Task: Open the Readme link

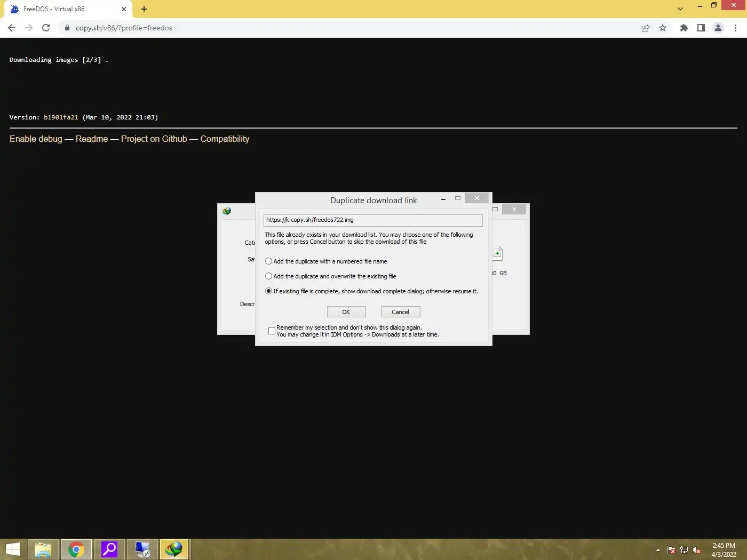Action: 92,139
